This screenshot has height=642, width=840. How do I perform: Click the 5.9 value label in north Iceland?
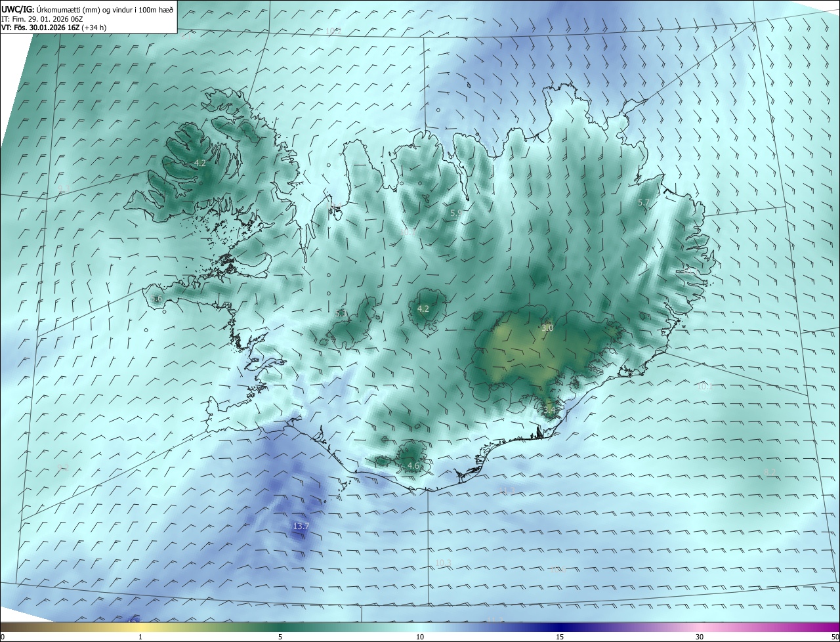pos(456,213)
